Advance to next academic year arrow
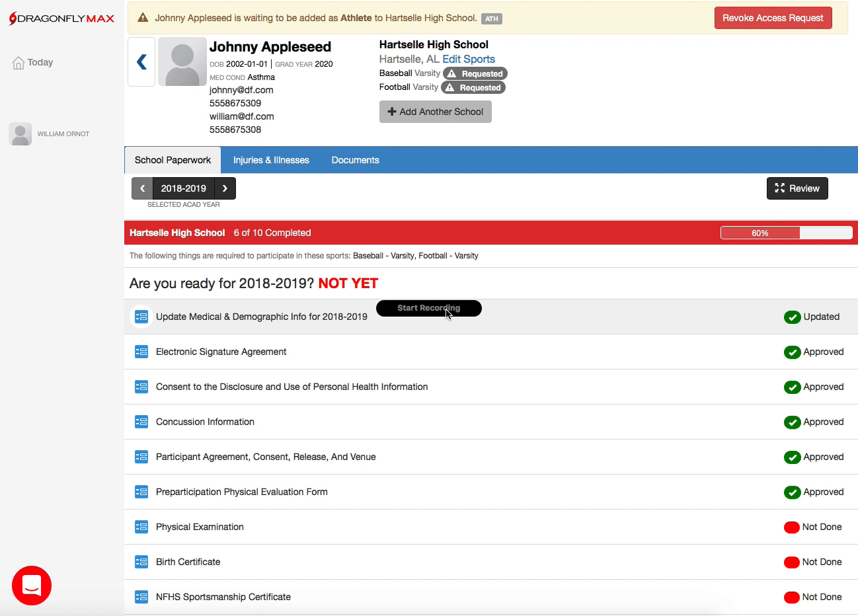This screenshot has width=858, height=616. [x=225, y=188]
